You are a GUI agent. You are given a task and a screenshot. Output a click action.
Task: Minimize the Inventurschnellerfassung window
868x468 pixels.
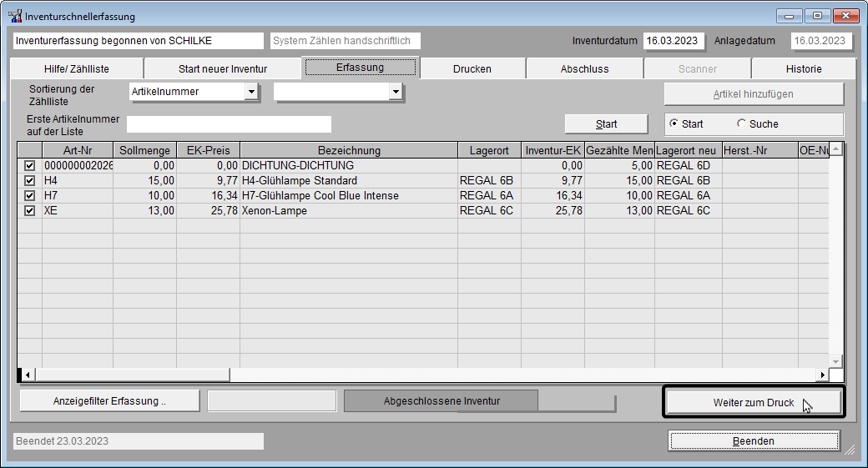pos(789,16)
